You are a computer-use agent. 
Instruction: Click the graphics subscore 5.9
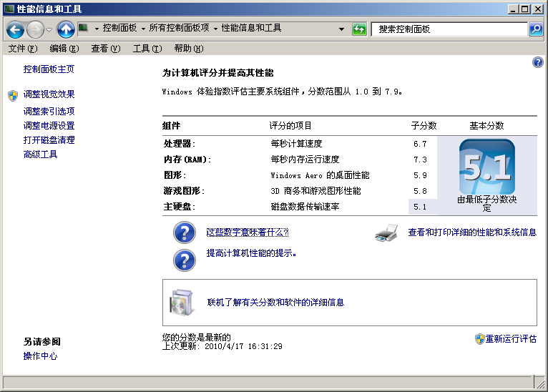click(x=420, y=175)
